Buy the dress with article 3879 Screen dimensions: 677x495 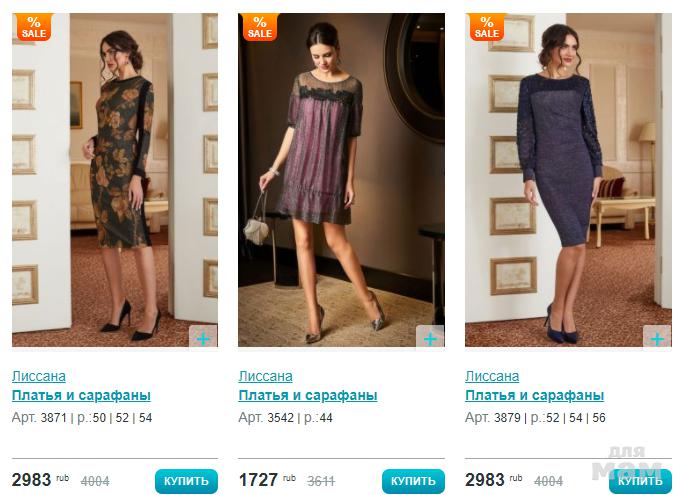pyautogui.click(x=640, y=481)
